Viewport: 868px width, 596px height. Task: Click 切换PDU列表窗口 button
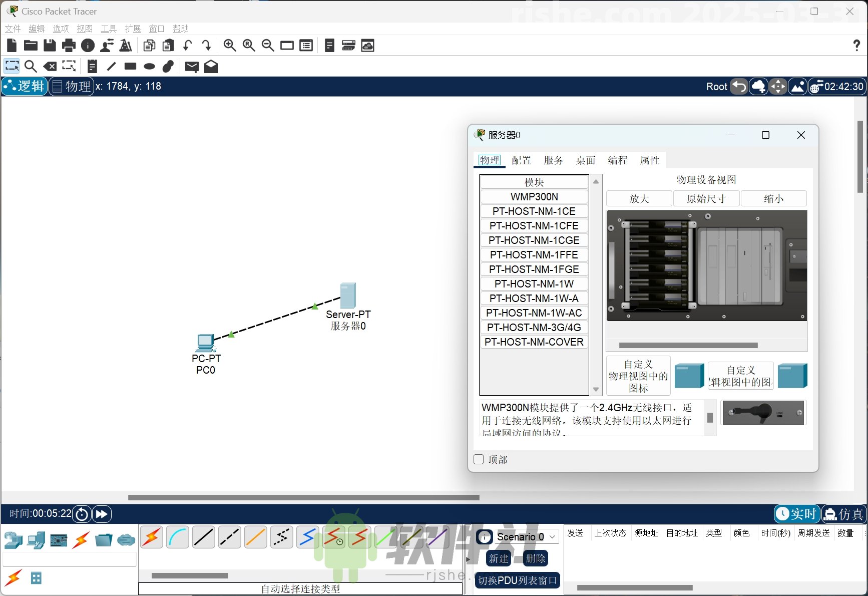pyautogui.click(x=518, y=580)
